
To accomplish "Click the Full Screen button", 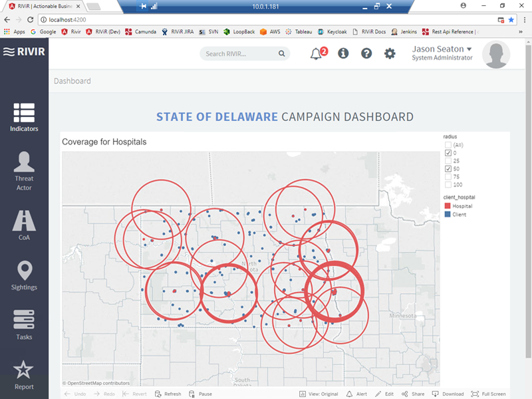I will click(x=488, y=394).
